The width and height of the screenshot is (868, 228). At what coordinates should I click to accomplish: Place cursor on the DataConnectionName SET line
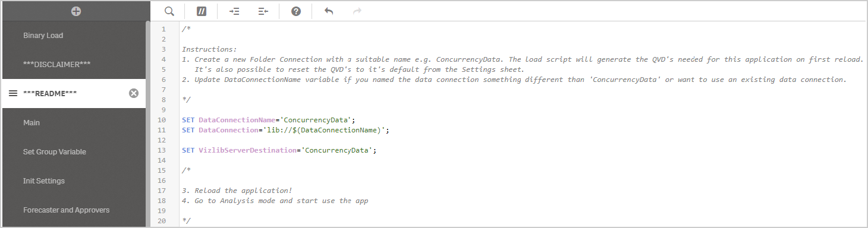269,119
